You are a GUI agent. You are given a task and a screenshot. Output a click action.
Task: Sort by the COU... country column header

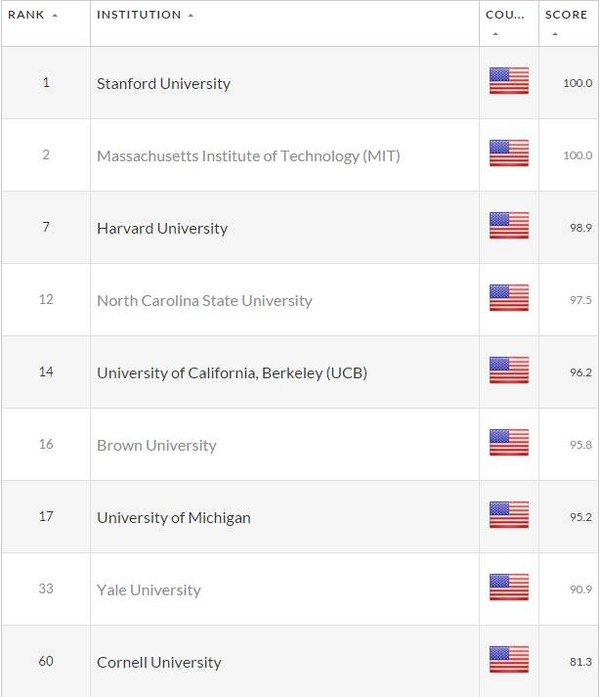coord(505,15)
